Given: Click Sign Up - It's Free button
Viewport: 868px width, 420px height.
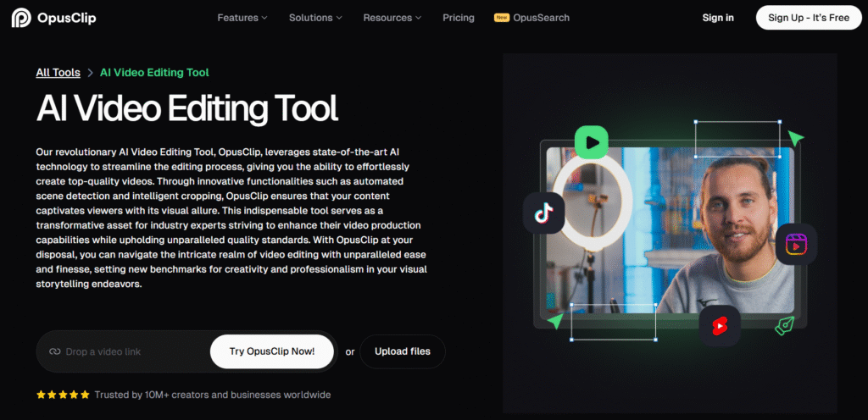Looking at the screenshot, I should coord(809,18).
